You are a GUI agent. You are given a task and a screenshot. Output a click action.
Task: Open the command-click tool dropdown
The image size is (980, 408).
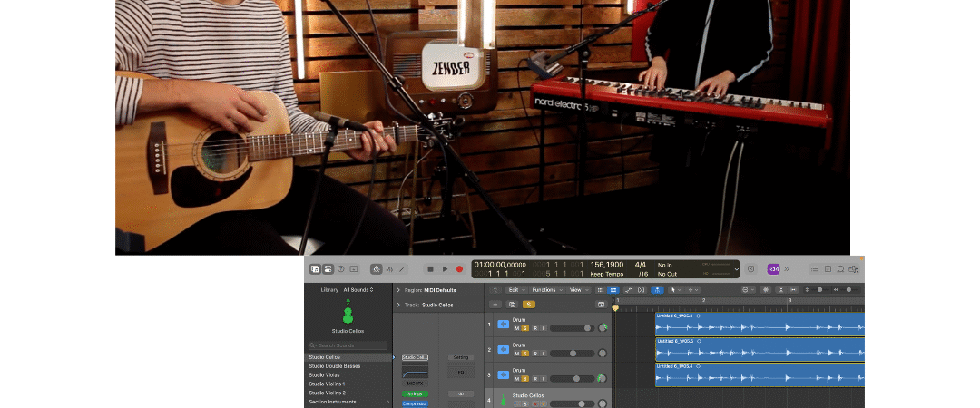[x=692, y=290]
